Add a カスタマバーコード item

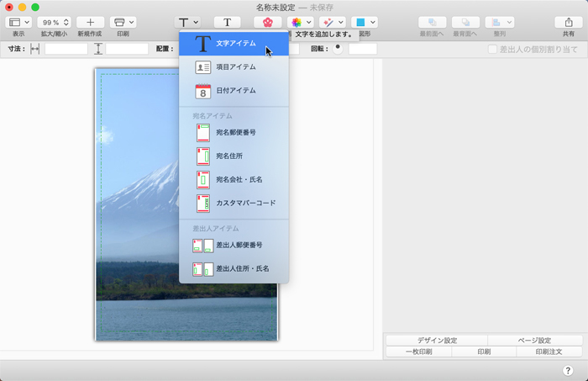[x=202, y=203]
